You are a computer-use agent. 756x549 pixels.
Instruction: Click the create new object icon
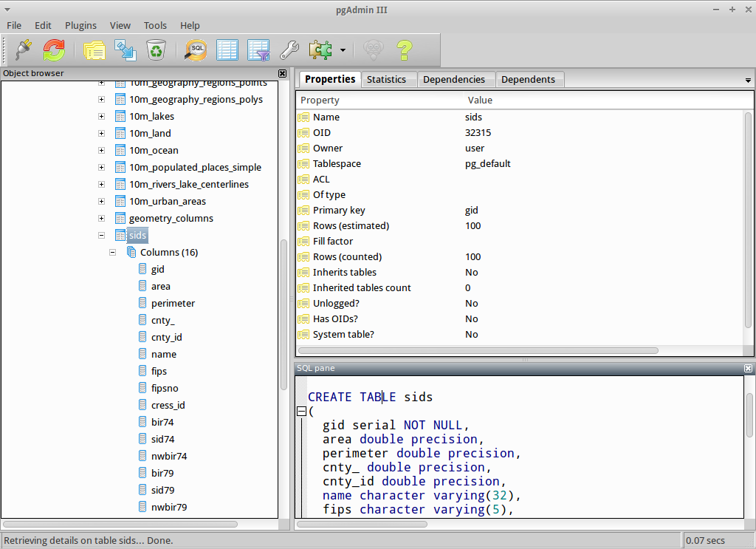click(x=125, y=50)
